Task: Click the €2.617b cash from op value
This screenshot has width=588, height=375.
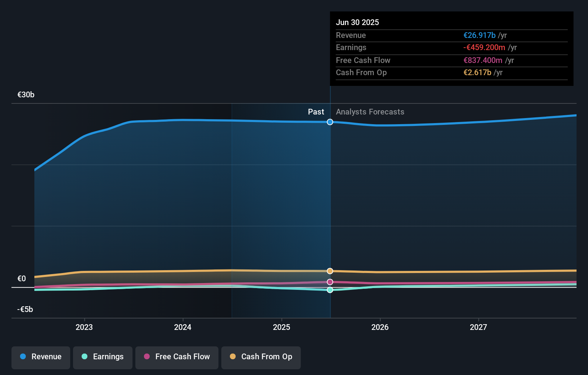Action: pyautogui.click(x=477, y=72)
